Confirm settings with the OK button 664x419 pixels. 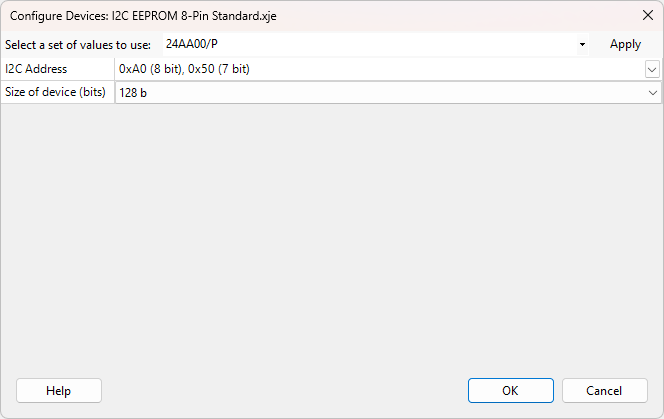(x=510, y=391)
